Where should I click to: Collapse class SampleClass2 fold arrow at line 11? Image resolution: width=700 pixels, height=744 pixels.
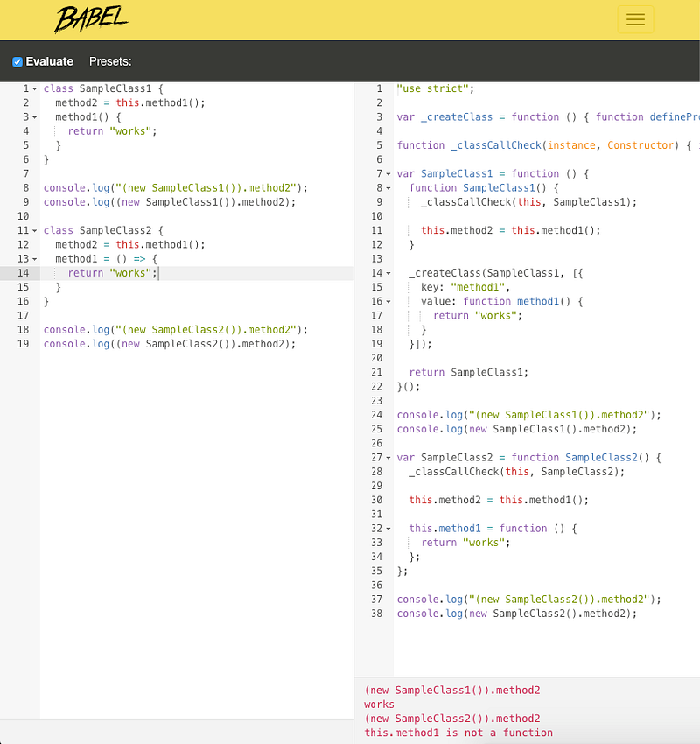point(35,230)
